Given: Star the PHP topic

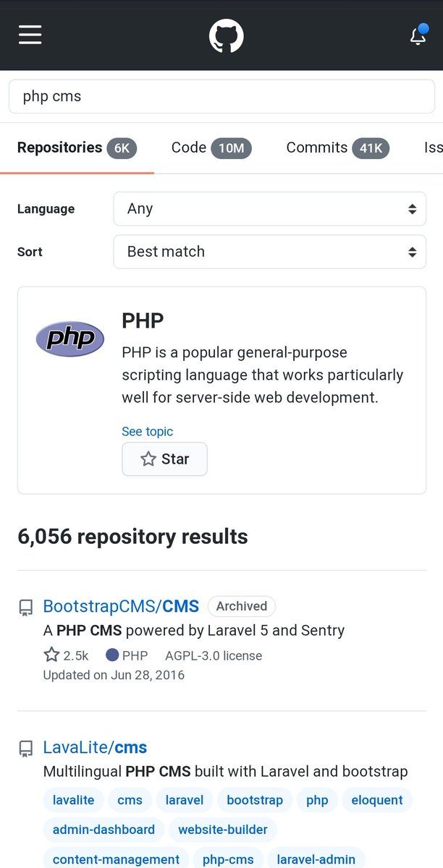Looking at the screenshot, I should (164, 459).
